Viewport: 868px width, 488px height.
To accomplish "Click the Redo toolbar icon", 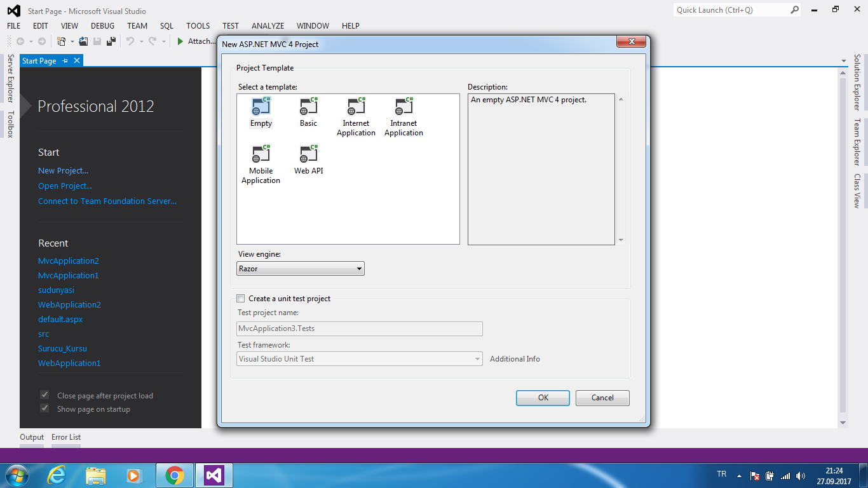I will click(x=152, y=41).
